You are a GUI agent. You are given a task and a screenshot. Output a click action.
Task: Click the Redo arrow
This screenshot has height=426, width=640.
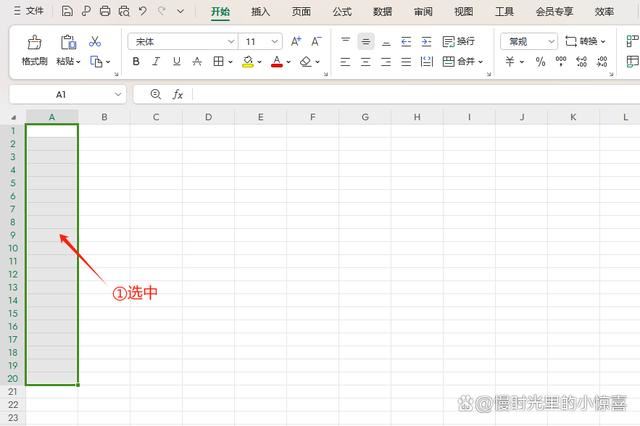[x=162, y=11]
